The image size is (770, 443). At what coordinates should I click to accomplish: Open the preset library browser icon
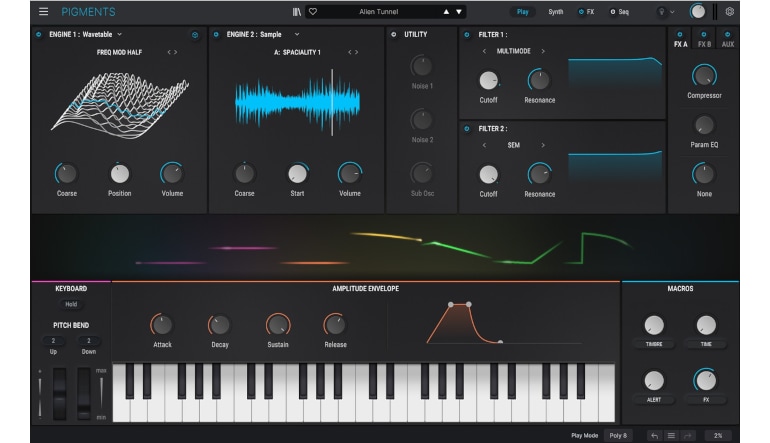[x=297, y=12]
